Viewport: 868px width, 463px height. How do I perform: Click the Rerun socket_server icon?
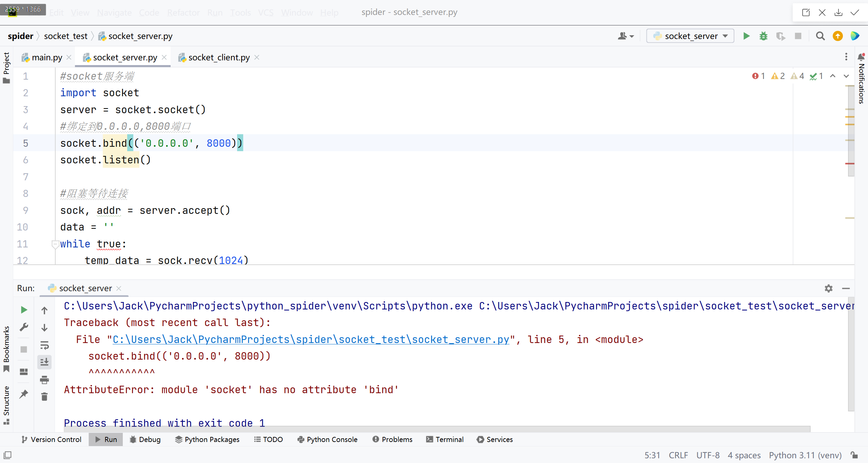[24, 310]
